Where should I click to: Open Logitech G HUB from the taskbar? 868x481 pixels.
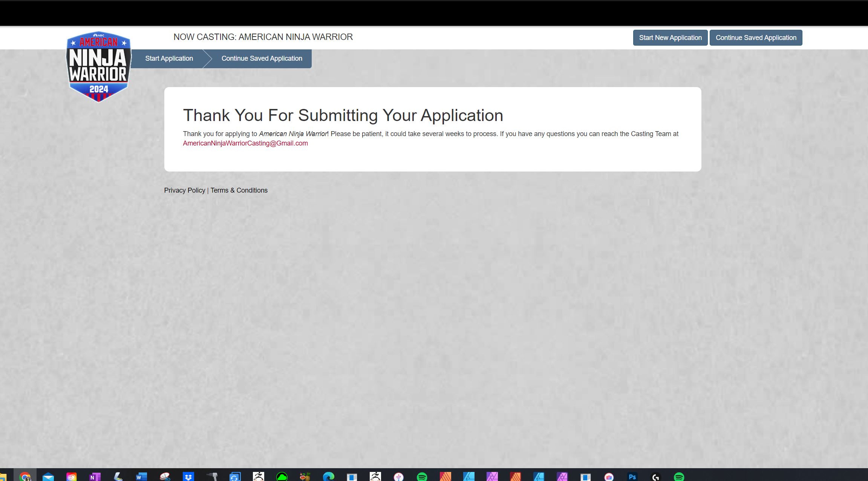(655, 477)
